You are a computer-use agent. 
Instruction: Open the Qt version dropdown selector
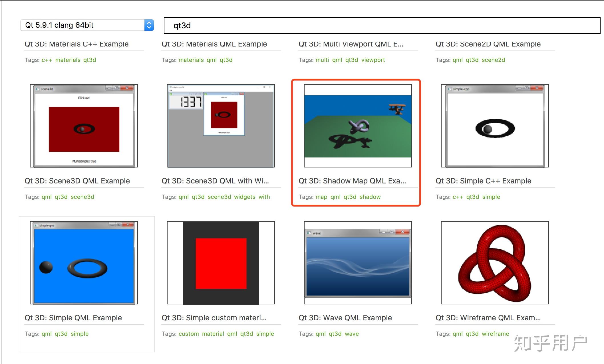click(87, 25)
